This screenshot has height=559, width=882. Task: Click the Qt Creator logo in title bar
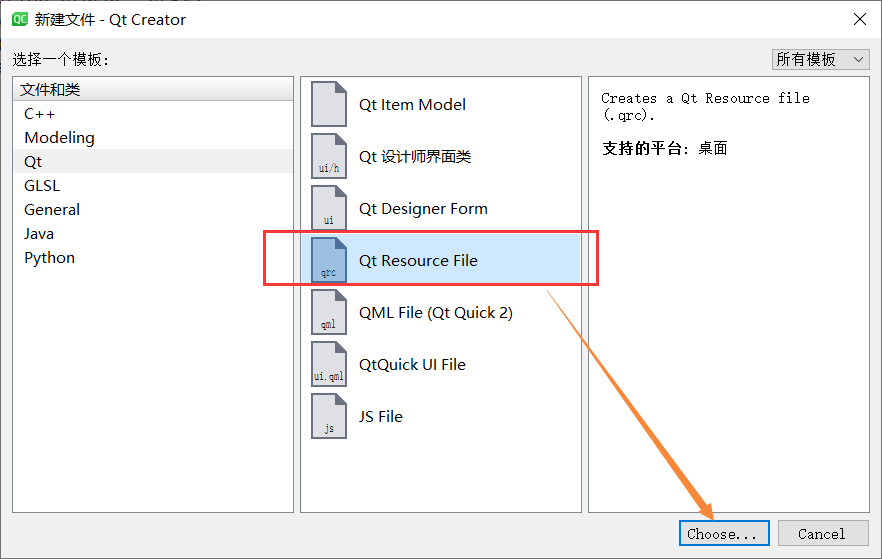pos(20,20)
